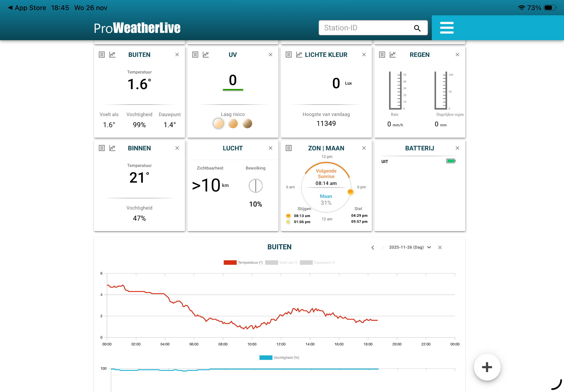564x392 pixels.
Task: Go back to App Store
Action: coord(27,8)
